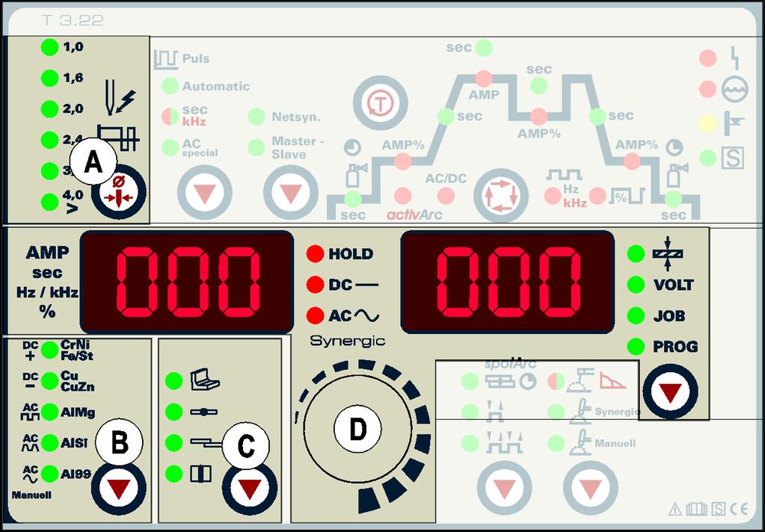The height and width of the screenshot is (532, 765).
Task: Toggle the main current AMP LED atop curve
Action: coord(484,78)
